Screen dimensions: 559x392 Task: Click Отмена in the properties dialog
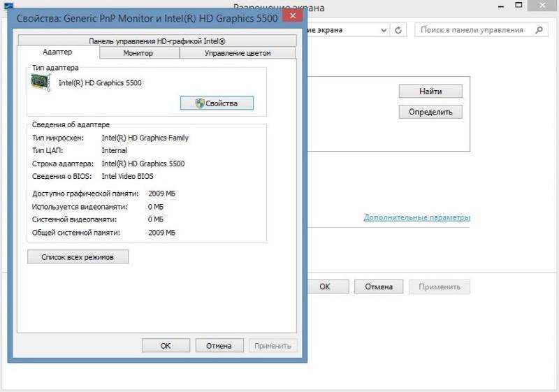219,346
